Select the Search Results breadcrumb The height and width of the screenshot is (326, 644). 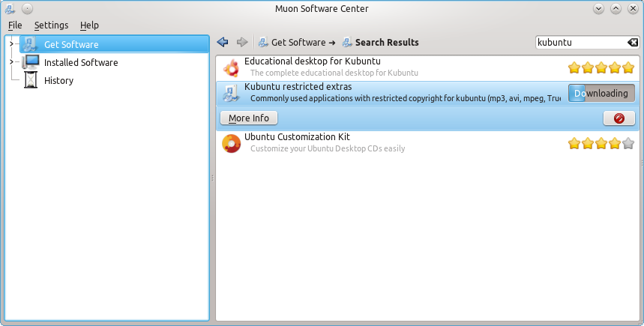click(386, 43)
